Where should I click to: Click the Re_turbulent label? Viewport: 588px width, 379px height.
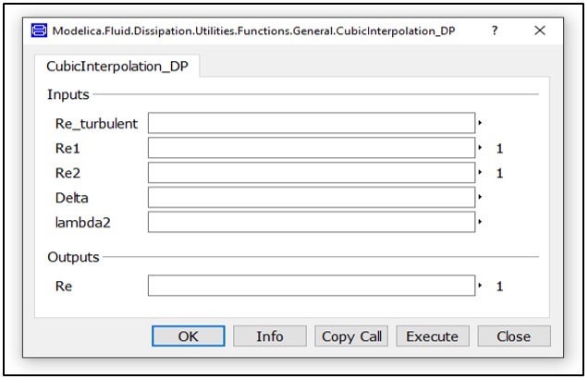click(96, 124)
